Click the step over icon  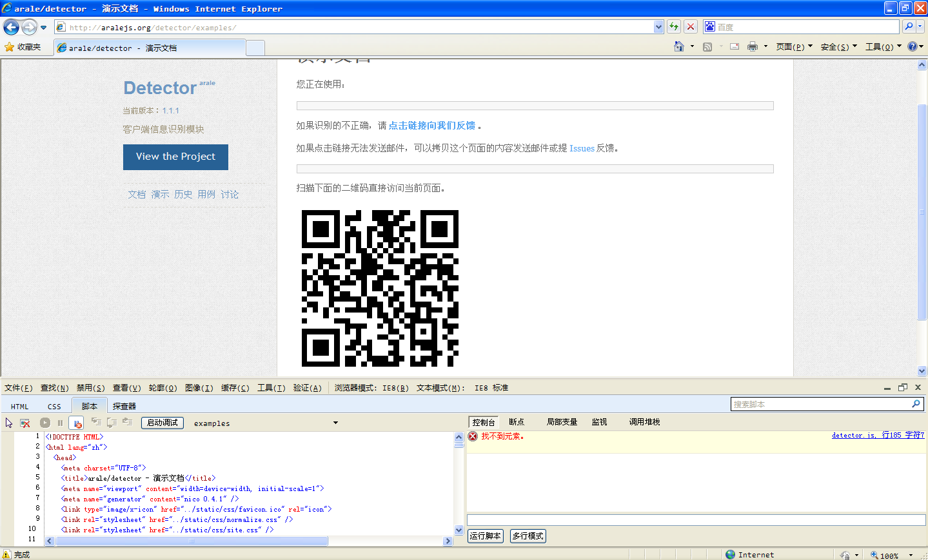pos(112,422)
